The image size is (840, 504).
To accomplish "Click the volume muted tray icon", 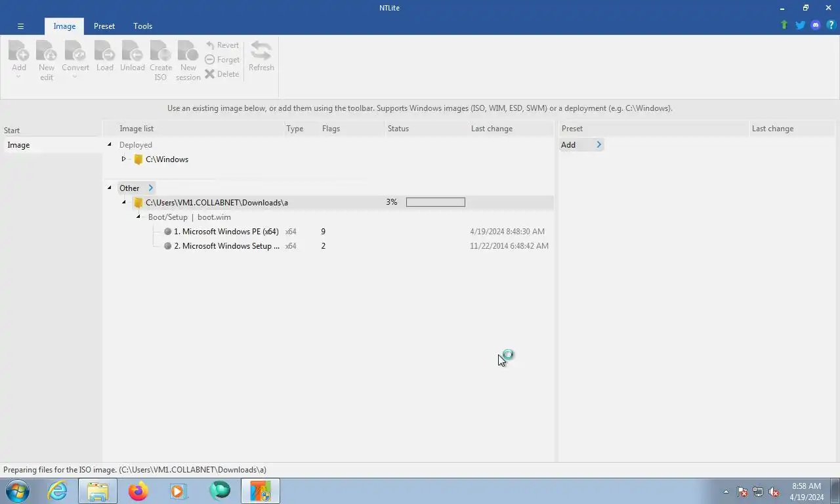I will pos(774,492).
